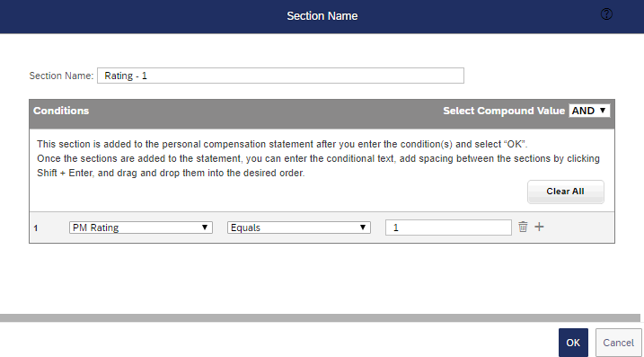
Task: Click the condition value field containing 1
Action: 448,228
